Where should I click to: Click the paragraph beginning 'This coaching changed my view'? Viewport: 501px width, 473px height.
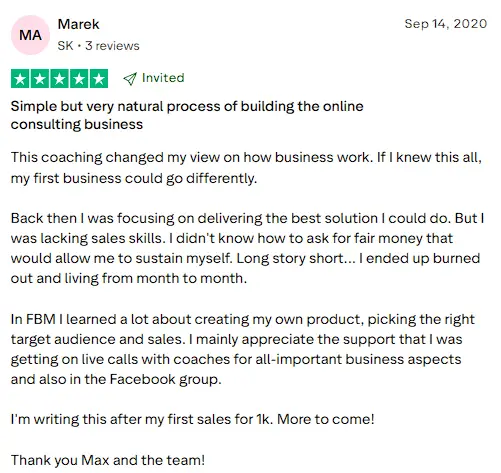[x=246, y=168]
